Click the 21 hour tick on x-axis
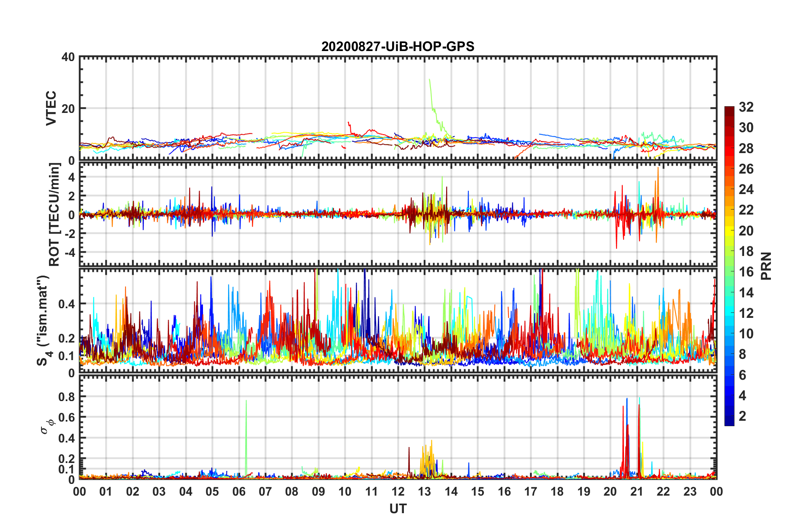 click(637, 491)
